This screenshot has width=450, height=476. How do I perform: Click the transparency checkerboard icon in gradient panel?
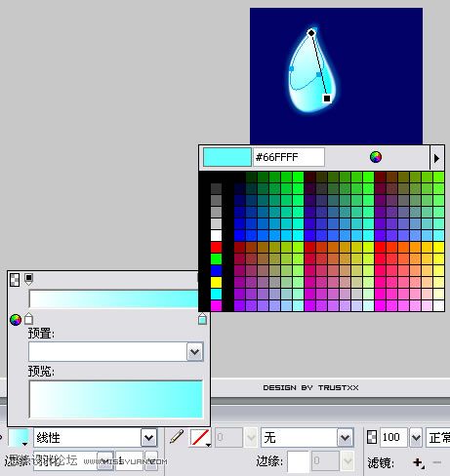[15, 280]
